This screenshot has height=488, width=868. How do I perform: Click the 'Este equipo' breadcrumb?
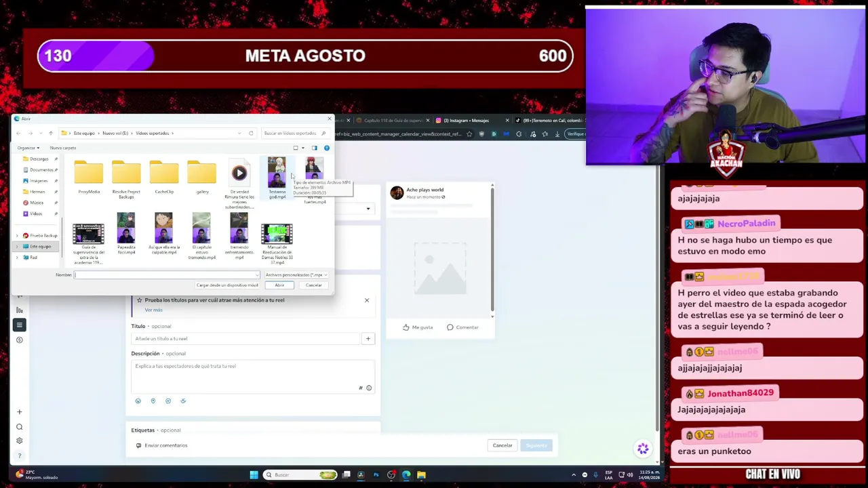click(84, 133)
